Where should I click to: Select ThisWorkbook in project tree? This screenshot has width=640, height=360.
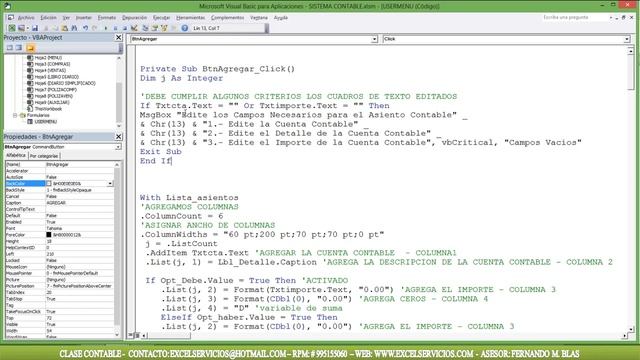(x=48, y=109)
